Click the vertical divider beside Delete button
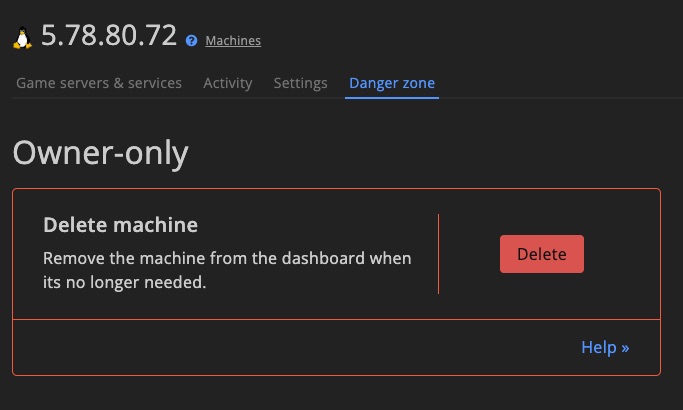683x410 pixels. coord(438,254)
